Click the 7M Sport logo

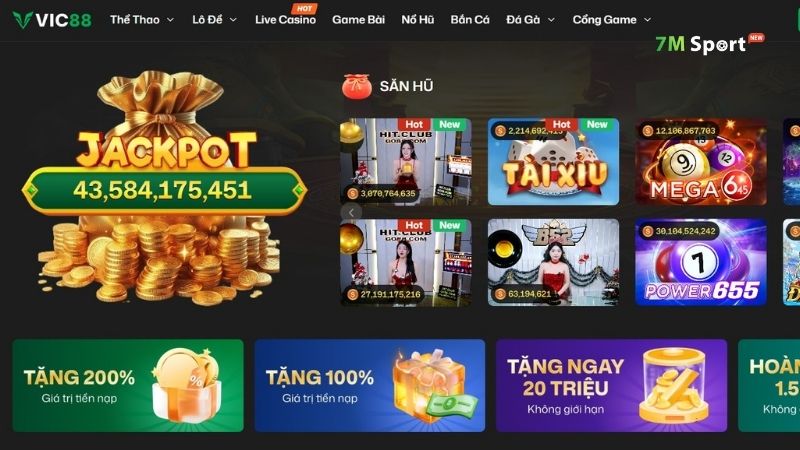pos(709,44)
